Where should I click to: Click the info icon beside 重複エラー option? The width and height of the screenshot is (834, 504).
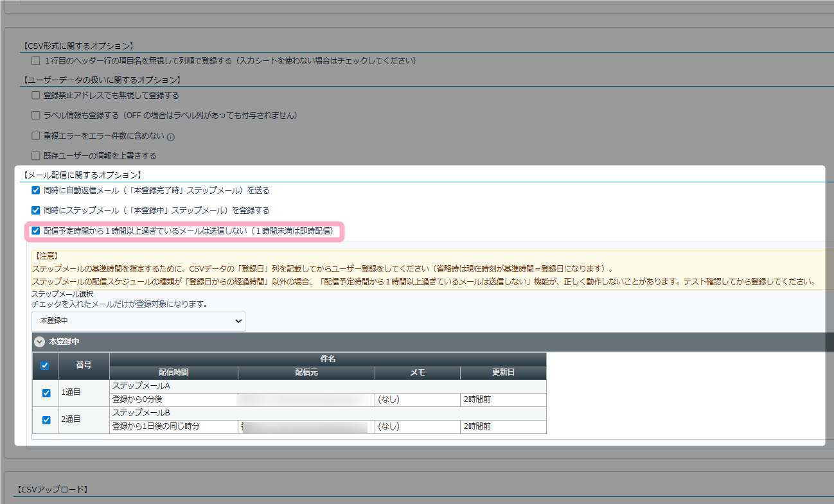pos(171,137)
